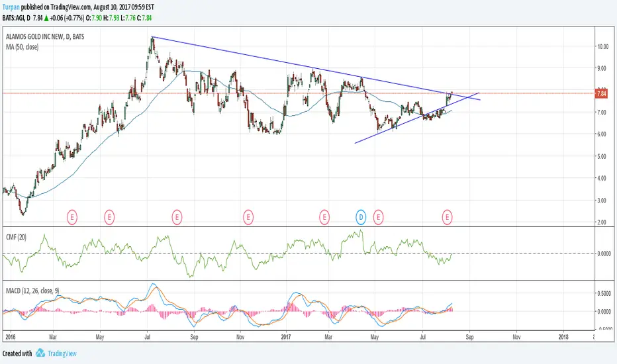
Task: Open the Turpan author profile link
Action: (11, 7)
